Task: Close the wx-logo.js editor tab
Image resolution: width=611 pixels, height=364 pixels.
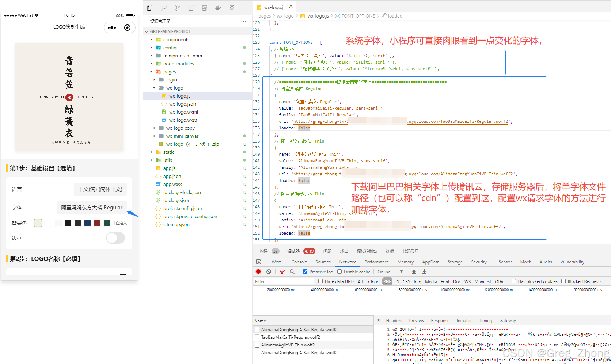Action: (291, 6)
